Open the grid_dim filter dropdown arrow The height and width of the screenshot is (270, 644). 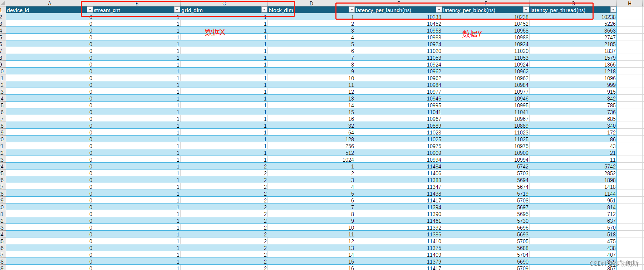[264, 10]
